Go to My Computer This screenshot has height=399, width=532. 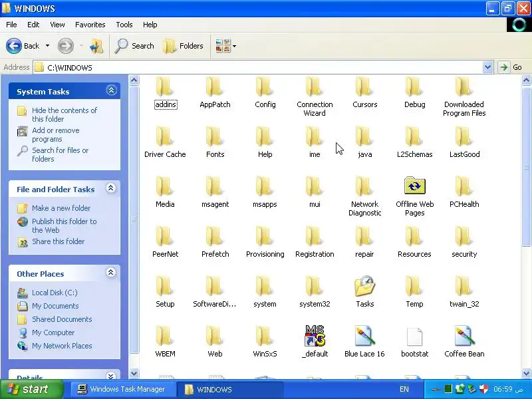53,332
